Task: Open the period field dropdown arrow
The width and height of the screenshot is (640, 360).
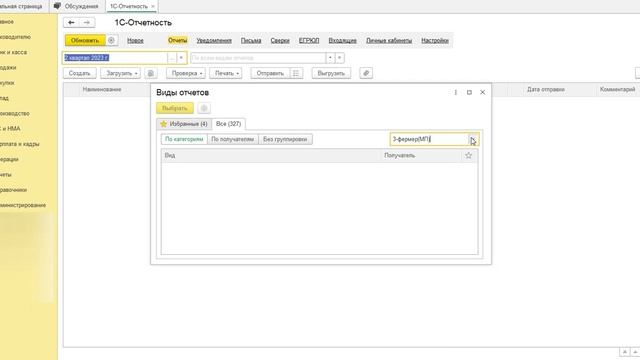Action: [x=181, y=58]
